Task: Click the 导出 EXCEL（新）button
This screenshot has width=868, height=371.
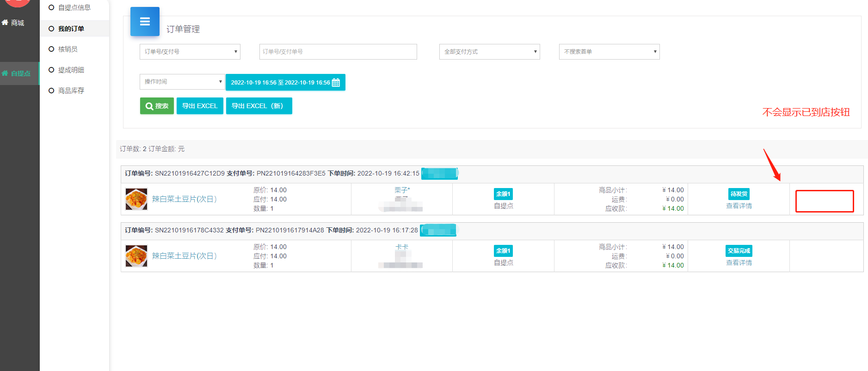Action: 259,106
